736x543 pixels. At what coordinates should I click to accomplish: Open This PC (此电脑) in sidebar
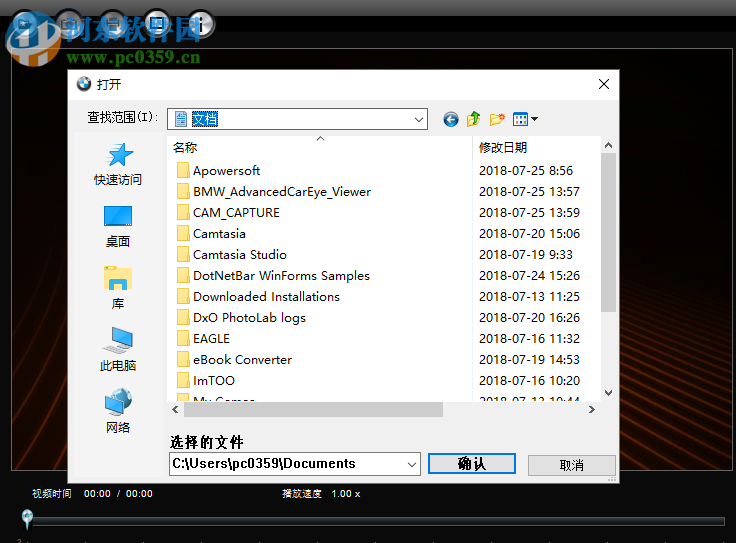point(118,349)
